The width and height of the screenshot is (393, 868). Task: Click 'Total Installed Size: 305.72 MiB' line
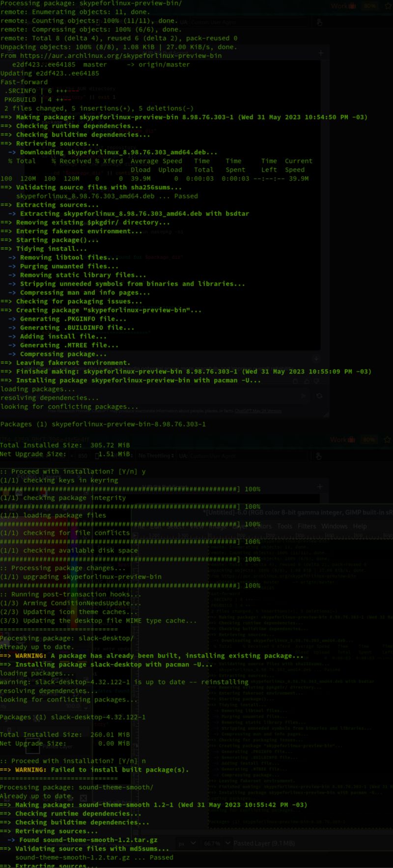(65, 446)
